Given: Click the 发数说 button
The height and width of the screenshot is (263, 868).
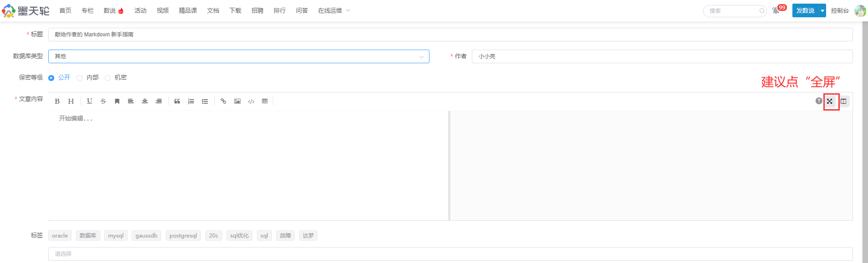Looking at the screenshot, I should coord(805,10).
